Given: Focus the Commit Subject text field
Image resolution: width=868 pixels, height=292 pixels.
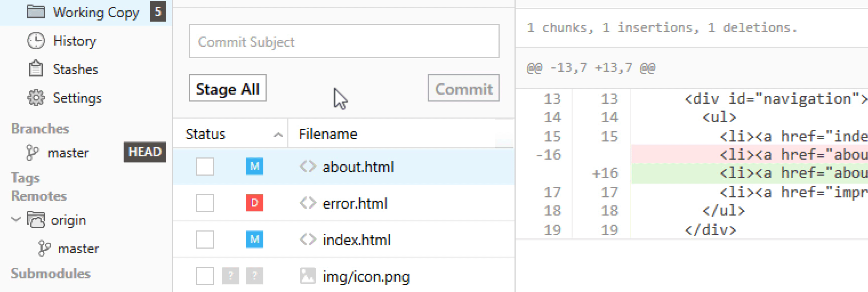Looking at the screenshot, I should click(x=344, y=42).
